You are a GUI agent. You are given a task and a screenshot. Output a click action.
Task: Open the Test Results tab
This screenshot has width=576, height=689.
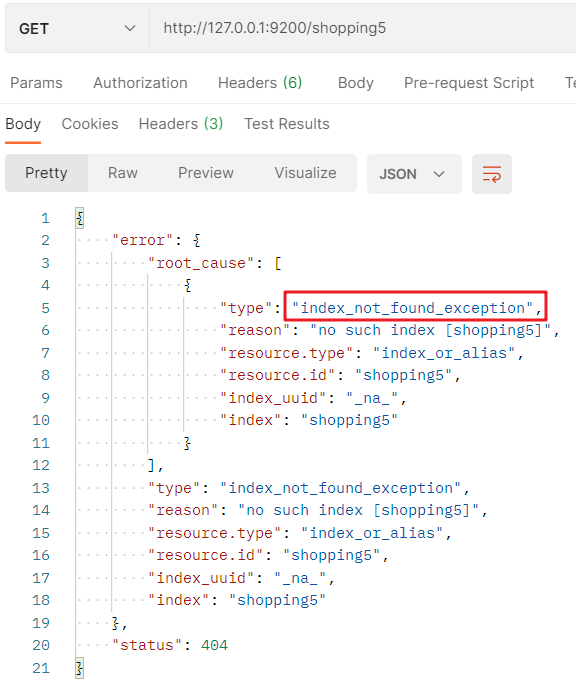(x=287, y=124)
